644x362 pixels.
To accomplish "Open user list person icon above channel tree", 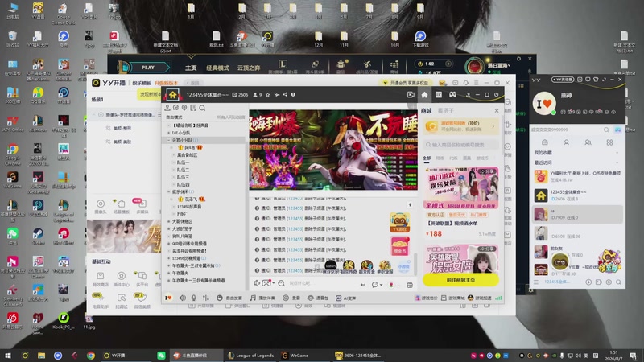I will (167, 108).
